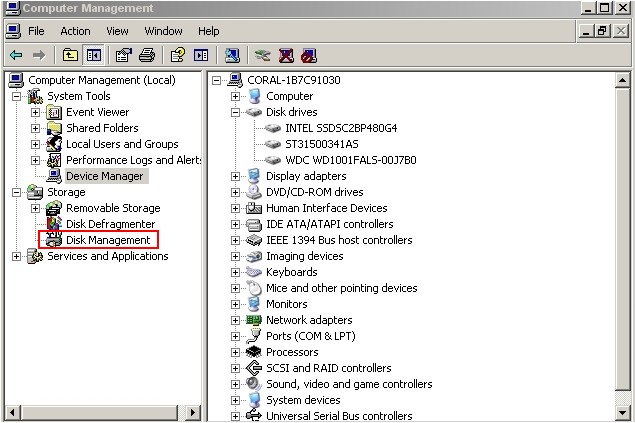Toggle the Show/Hide Console Tree icon
This screenshot has width=635, height=423.
coord(94,55)
